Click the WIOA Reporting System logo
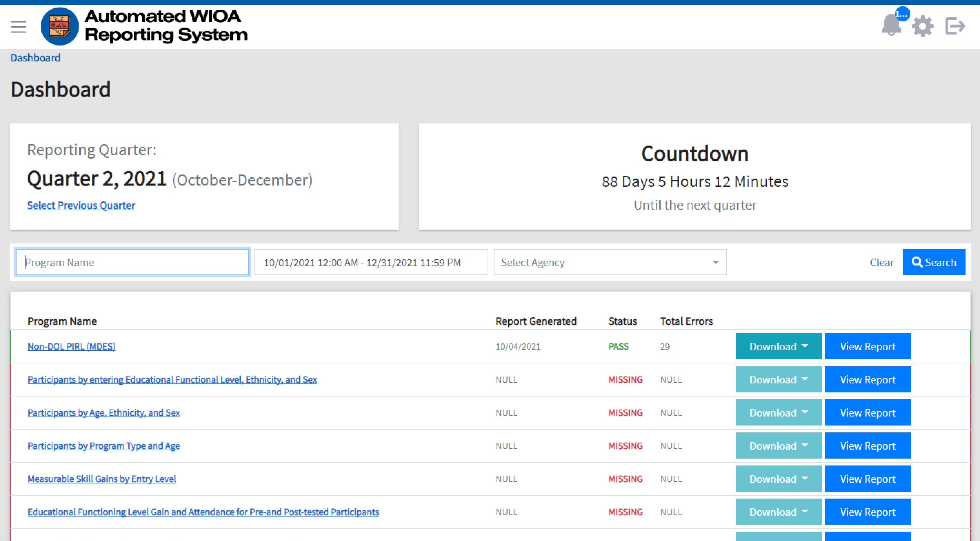 coord(60,27)
